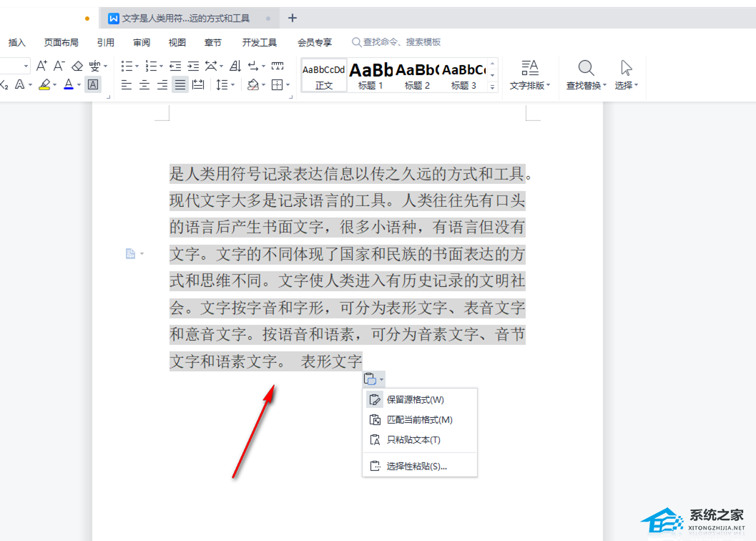
Task: Toggle the character shading 'A' box button
Action: [x=93, y=85]
